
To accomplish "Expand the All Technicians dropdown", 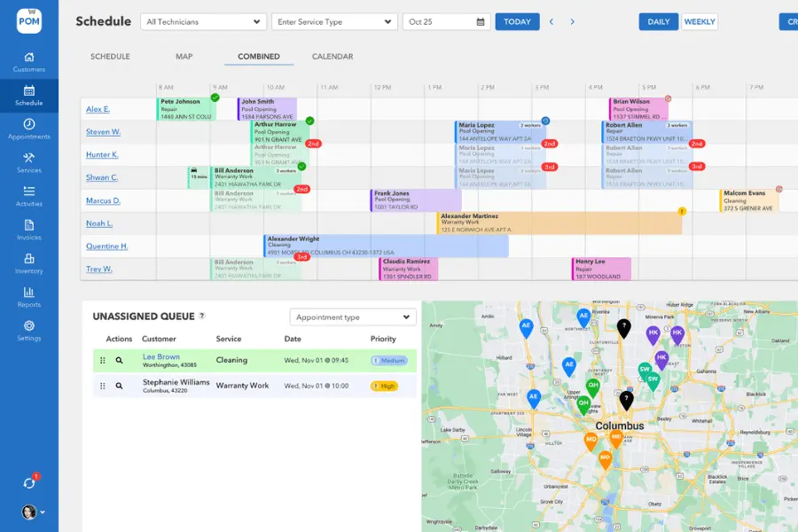I will click(204, 22).
